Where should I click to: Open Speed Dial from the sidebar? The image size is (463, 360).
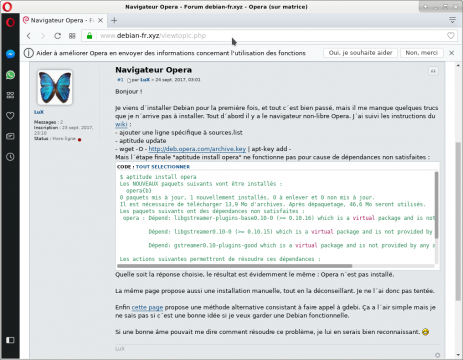pyautogui.click(x=10, y=95)
